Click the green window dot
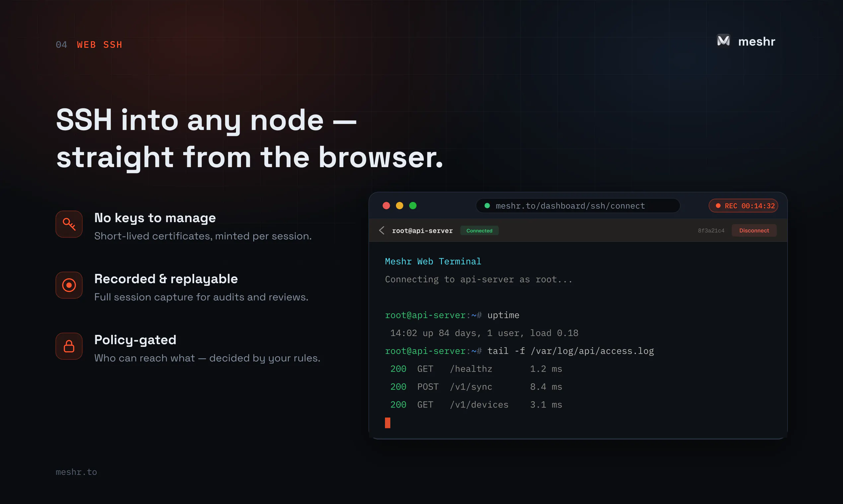Screen dimensions: 843x504 [413, 206]
